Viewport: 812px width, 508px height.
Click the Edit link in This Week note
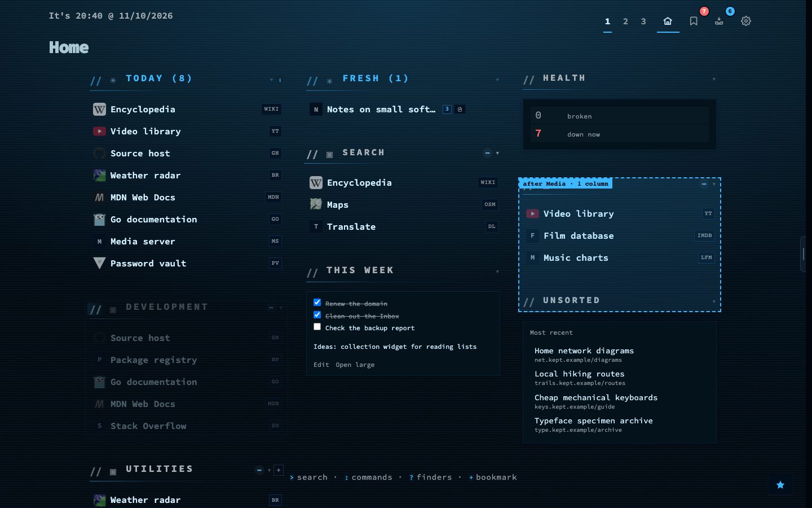[321, 365]
